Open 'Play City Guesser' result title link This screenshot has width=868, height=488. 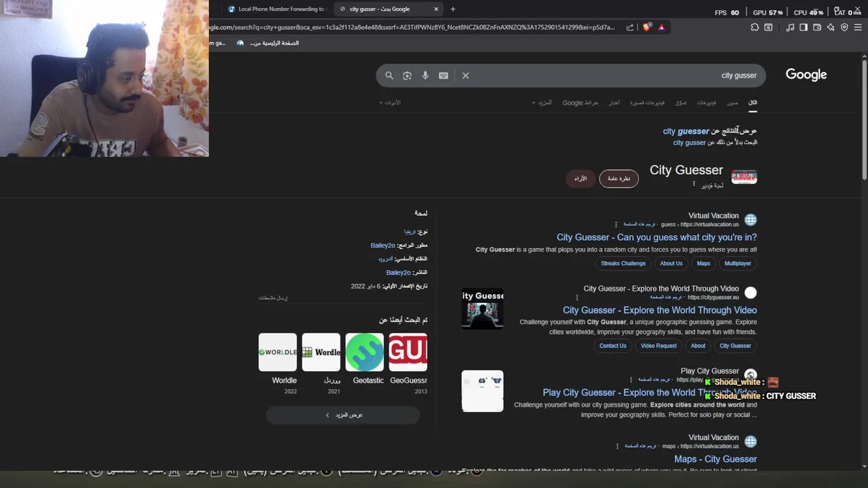pos(650,392)
